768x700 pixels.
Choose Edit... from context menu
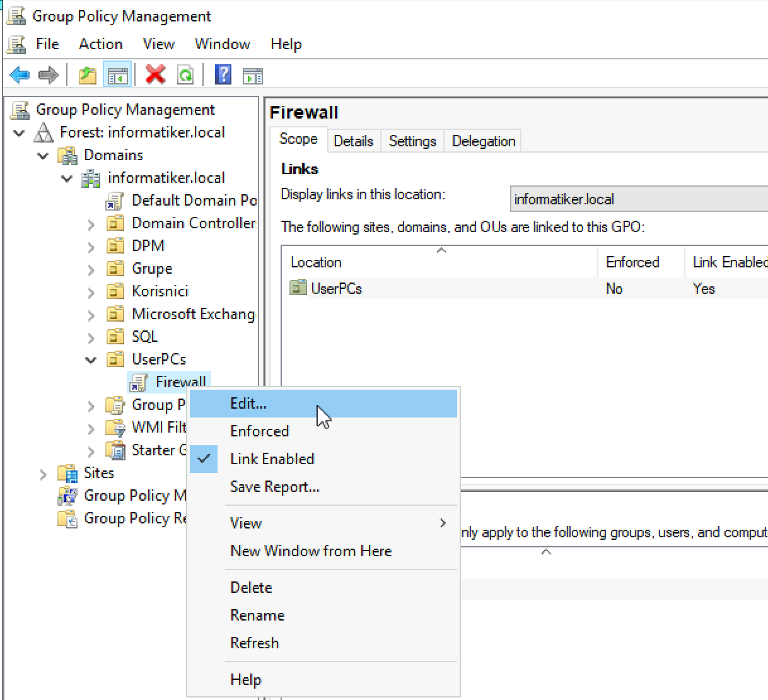coord(323,404)
